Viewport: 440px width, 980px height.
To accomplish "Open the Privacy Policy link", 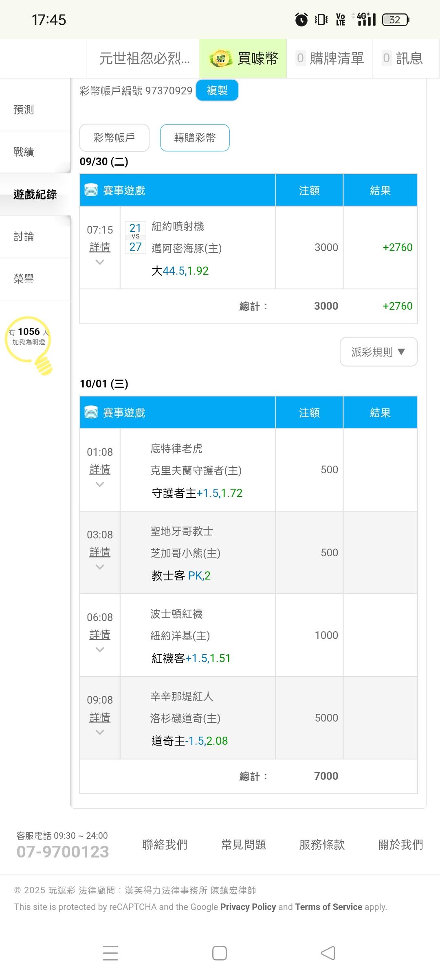I will pyautogui.click(x=248, y=907).
